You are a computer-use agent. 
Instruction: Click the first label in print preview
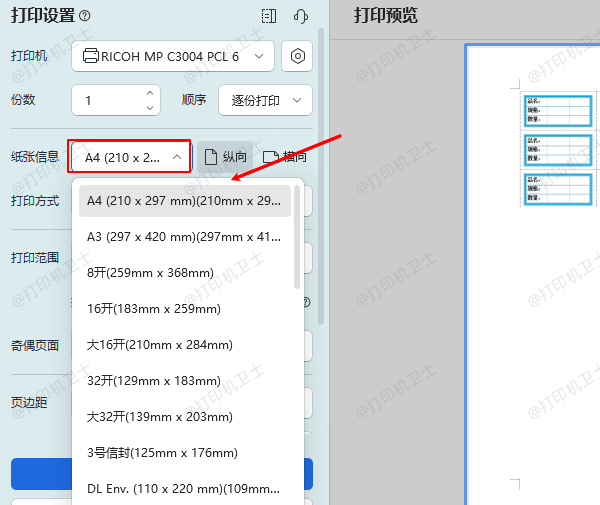(x=558, y=111)
